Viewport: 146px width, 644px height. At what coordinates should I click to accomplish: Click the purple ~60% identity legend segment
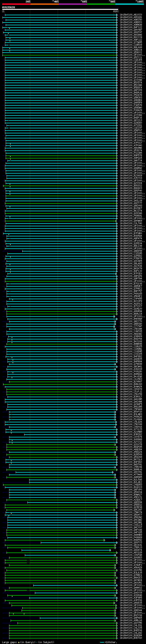click(x=73, y=4)
